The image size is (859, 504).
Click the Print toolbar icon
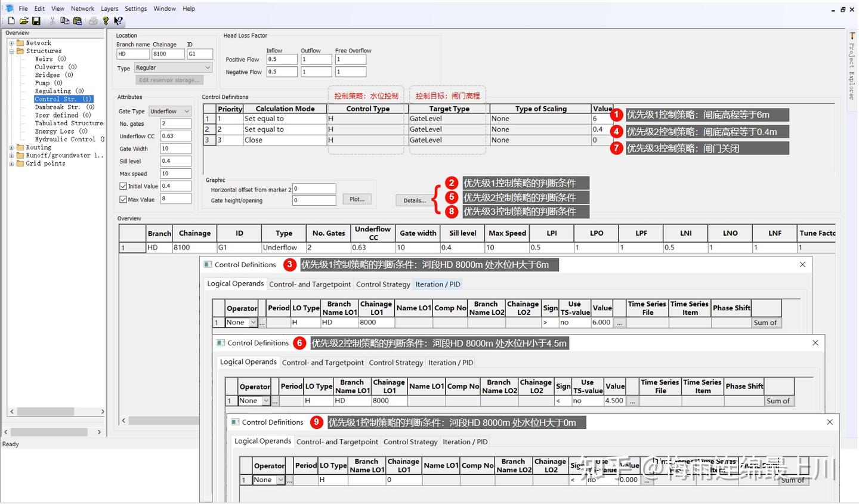[x=93, y=21]
